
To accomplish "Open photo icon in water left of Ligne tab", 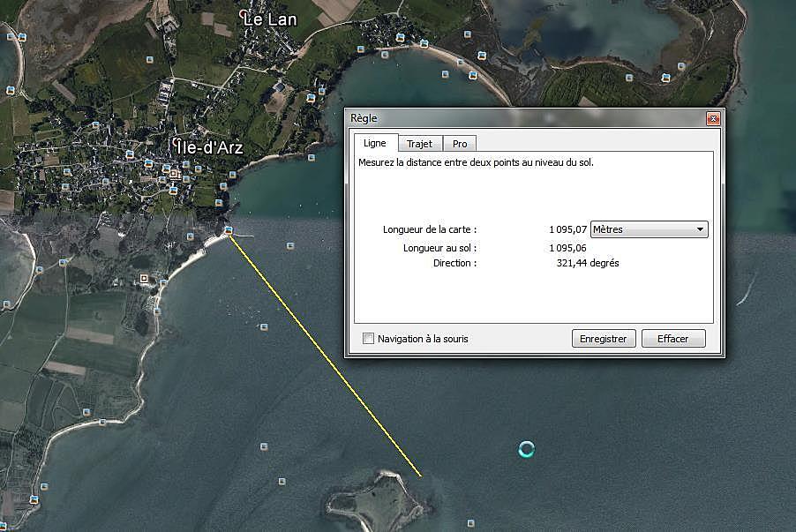I will click(311, 159).
